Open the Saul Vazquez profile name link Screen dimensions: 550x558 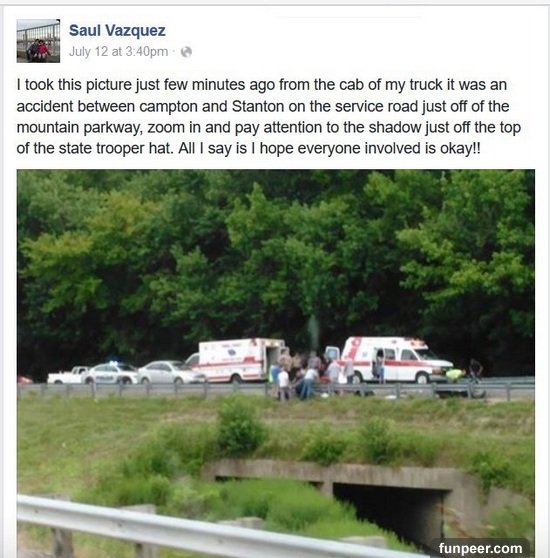pyautogui.click(x=117, y=30)
